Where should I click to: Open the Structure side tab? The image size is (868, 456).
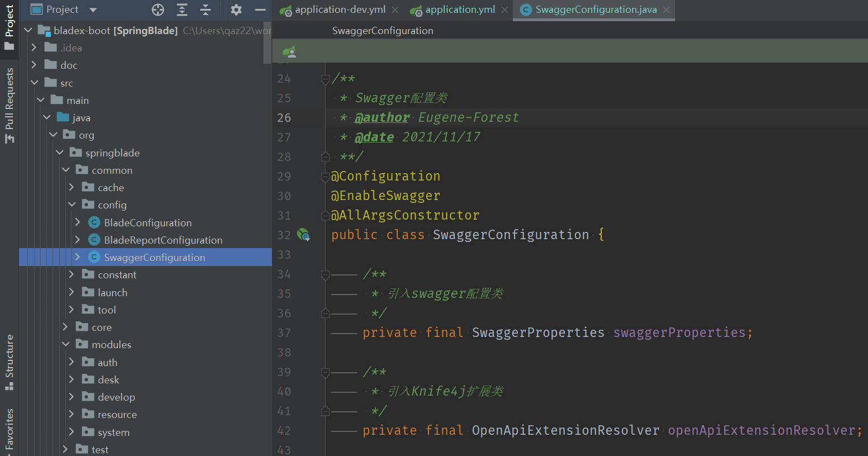click(x=9, y=362)
